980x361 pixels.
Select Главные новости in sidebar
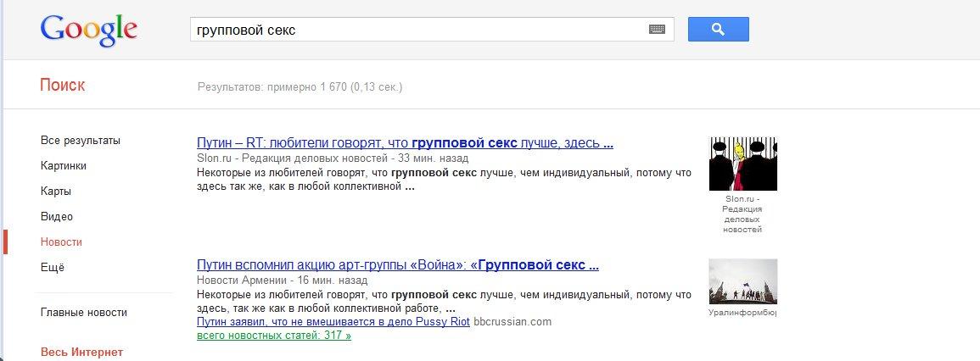click(x=84, y=313)
